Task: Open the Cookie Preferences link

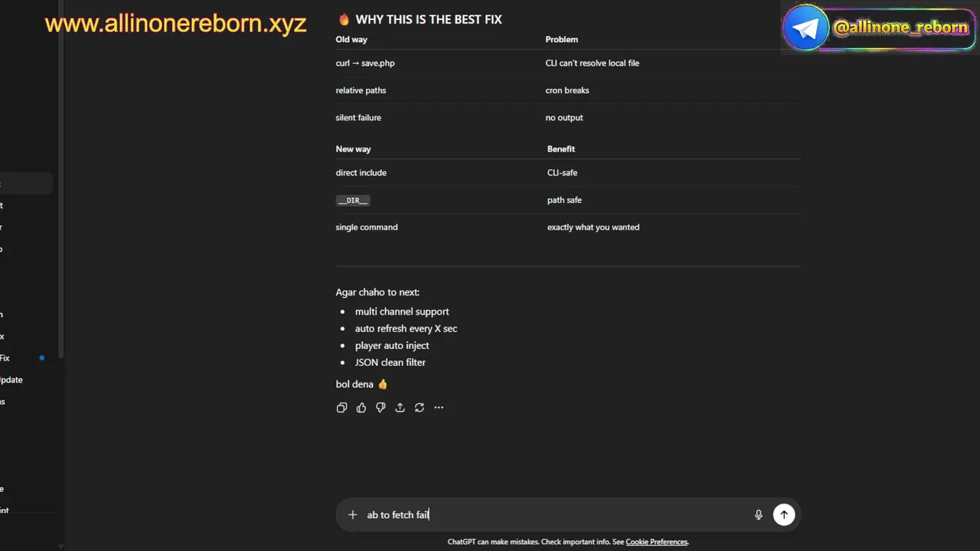Action: (657, 542)
